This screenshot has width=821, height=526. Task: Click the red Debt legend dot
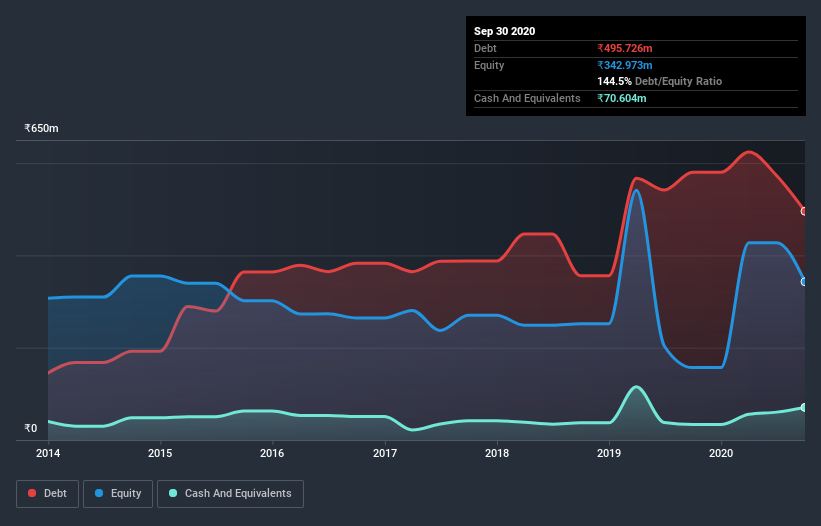(x=32, y=493)
